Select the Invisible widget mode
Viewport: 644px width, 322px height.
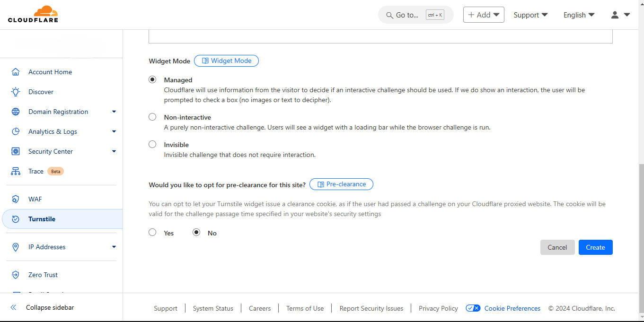click(152, 144)
